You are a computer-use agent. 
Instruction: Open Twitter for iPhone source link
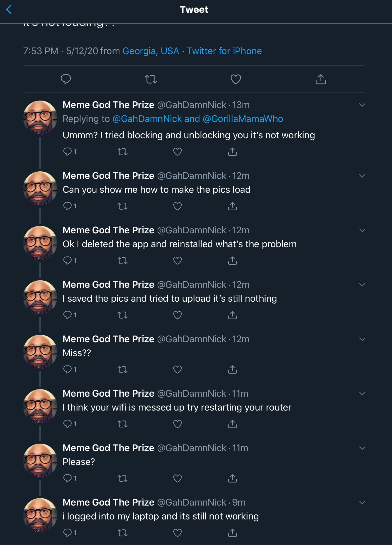point(224,51)
